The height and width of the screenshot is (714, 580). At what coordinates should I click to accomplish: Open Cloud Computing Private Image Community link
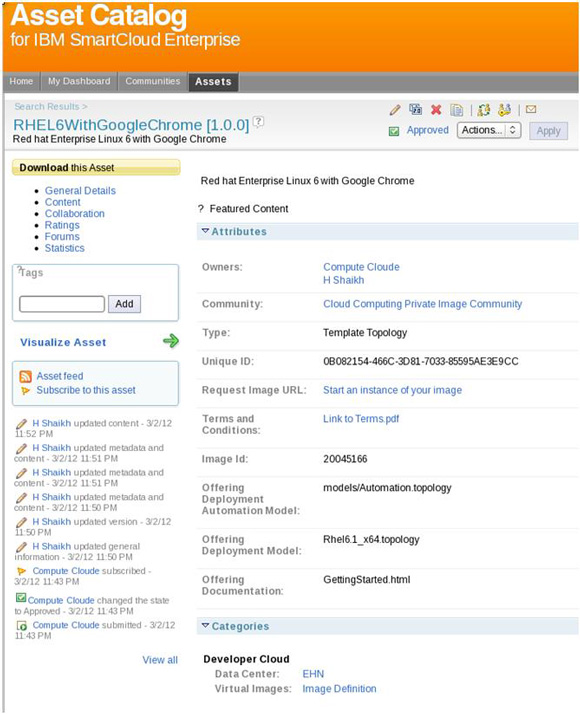pyautogui.click(x=422, y=304)
